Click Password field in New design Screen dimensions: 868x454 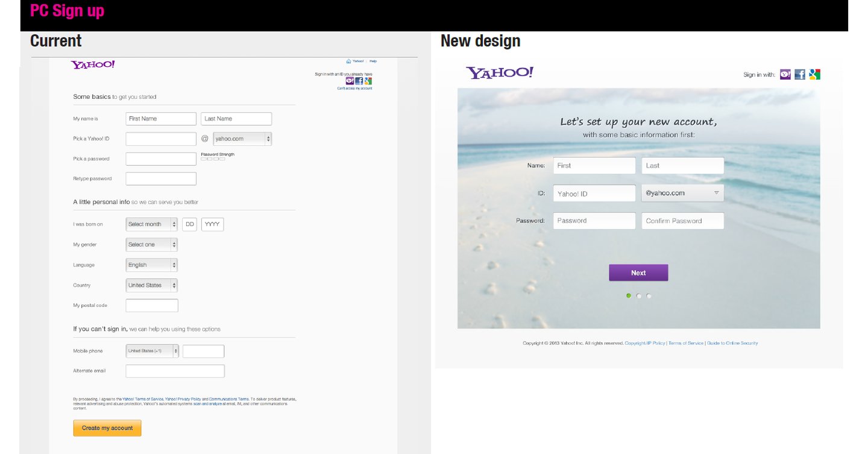click(x=594, y=221)
